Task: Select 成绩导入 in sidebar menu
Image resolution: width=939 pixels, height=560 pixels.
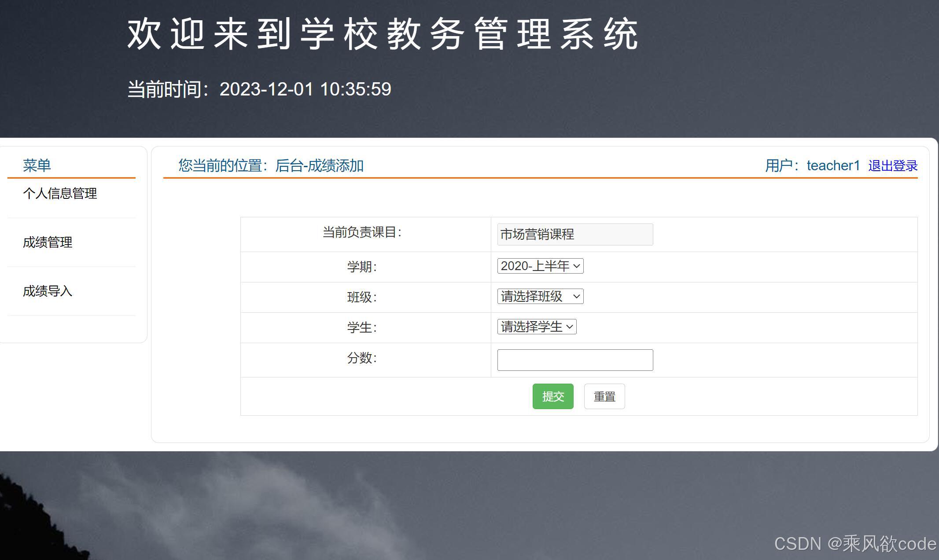Action: [x=48, y=291]
